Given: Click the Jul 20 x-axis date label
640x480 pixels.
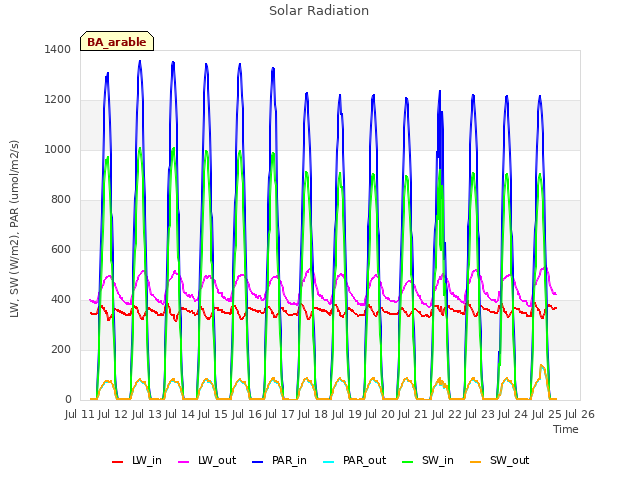Looking at the screenshot, I should click(380, 415).
